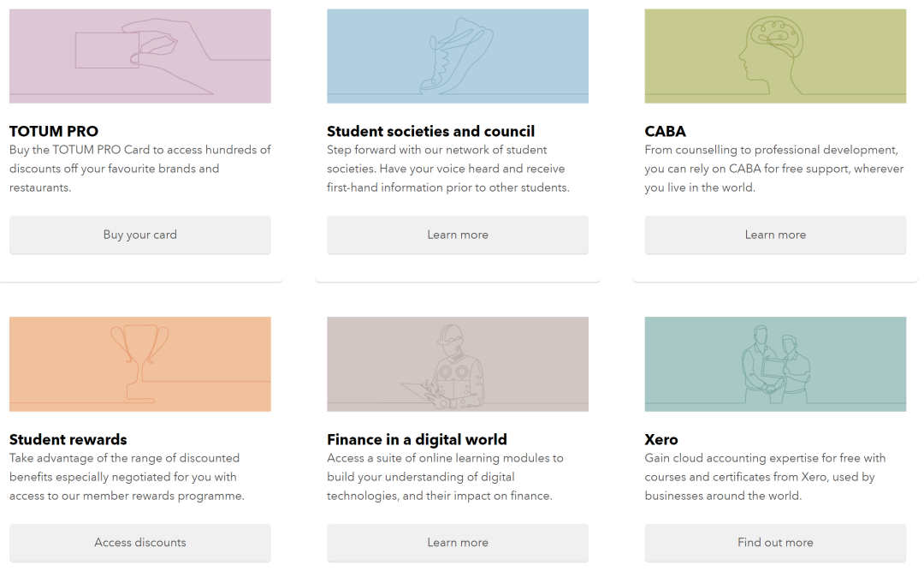Click the Find out more button

click(775, 543)
